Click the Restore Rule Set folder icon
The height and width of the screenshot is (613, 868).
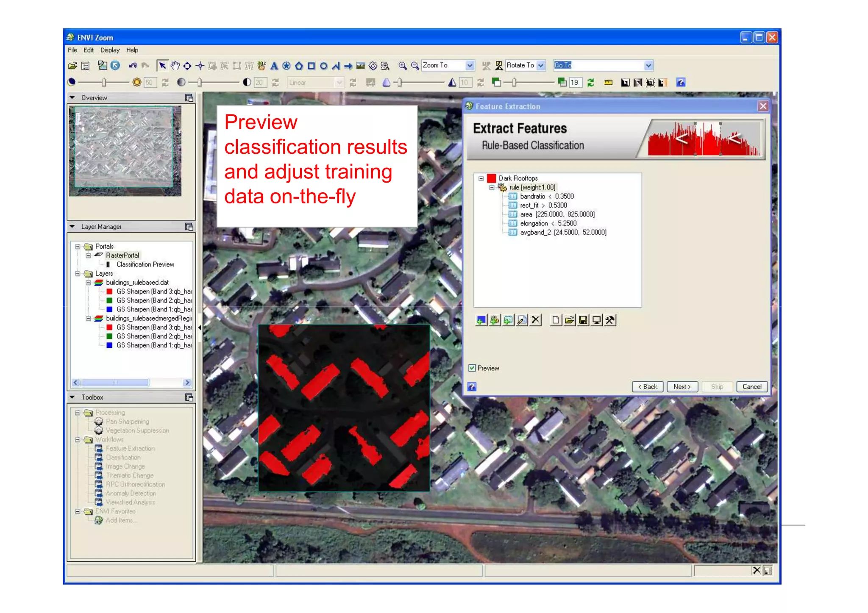point(570,320)
